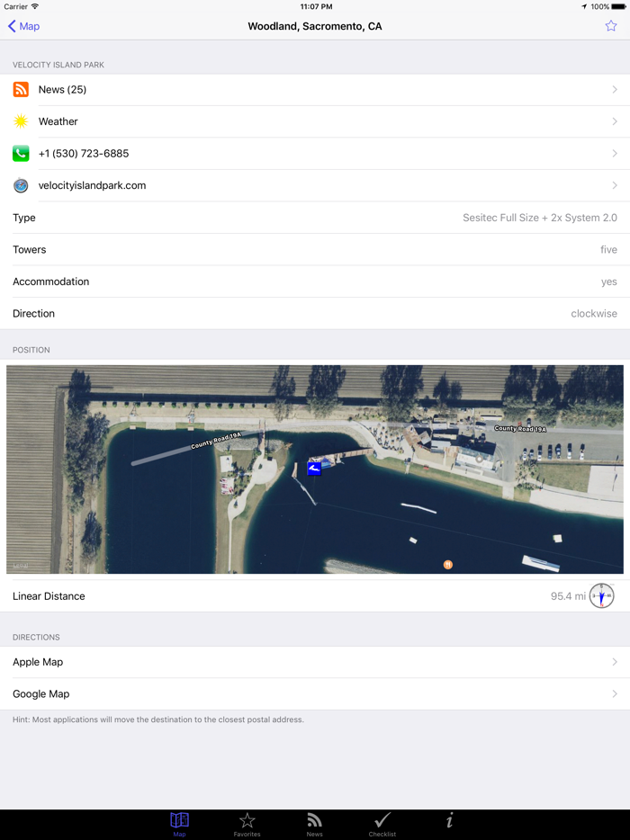Screen dimensions: 630x840
Task: Open the Apple Map row chevron
Action: click(x=615, y=662)
